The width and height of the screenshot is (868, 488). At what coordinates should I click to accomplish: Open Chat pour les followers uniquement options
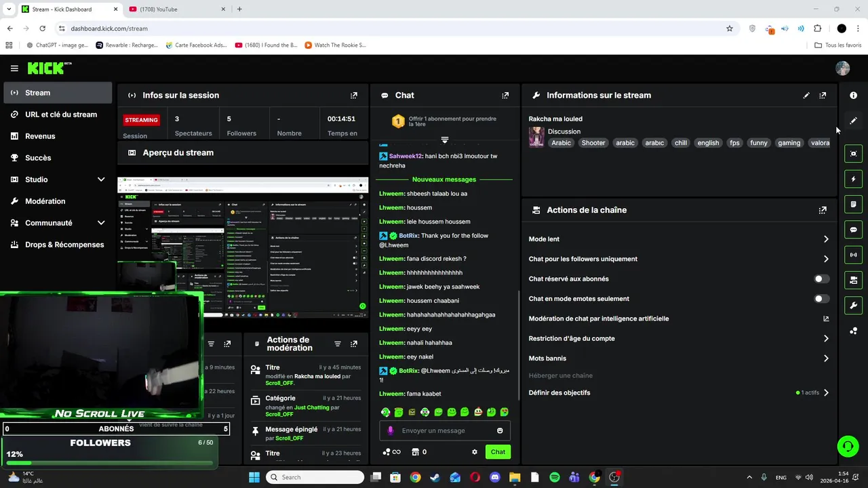coord(679,259)
